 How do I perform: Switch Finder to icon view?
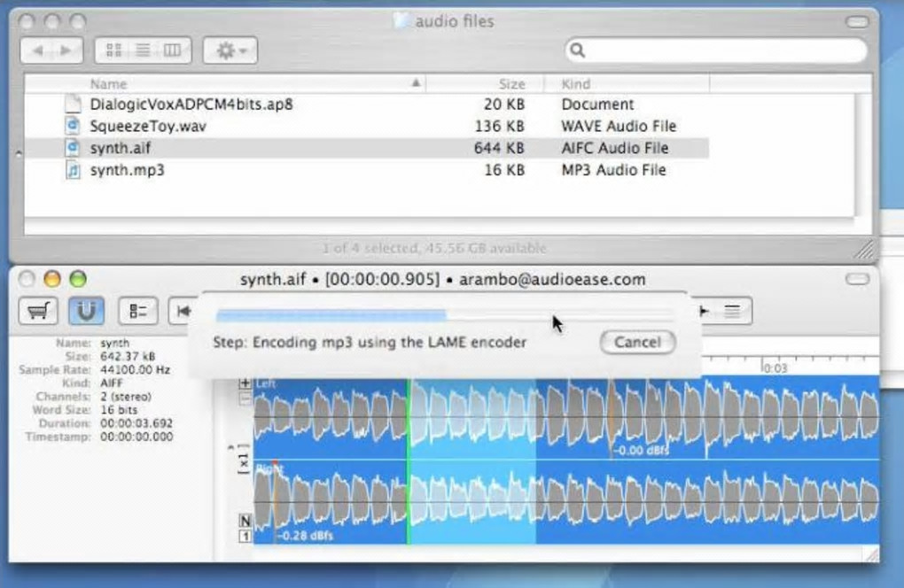point(113,50)
